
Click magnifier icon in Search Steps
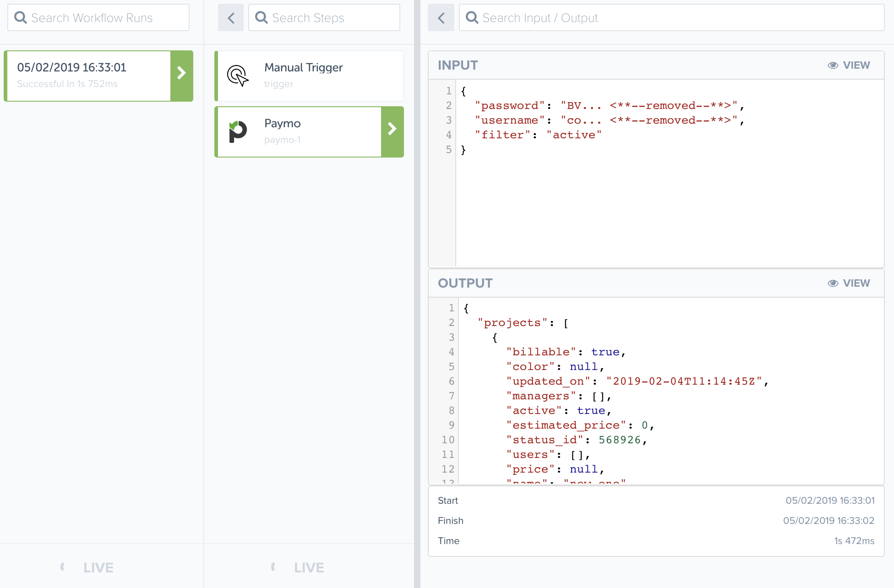[262, 18]
